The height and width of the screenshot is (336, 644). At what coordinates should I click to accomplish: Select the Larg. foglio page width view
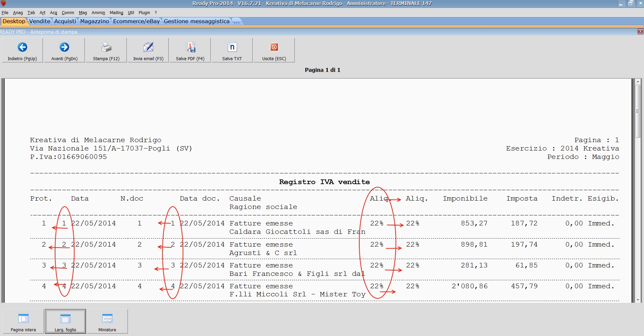[x=65, y=321]
